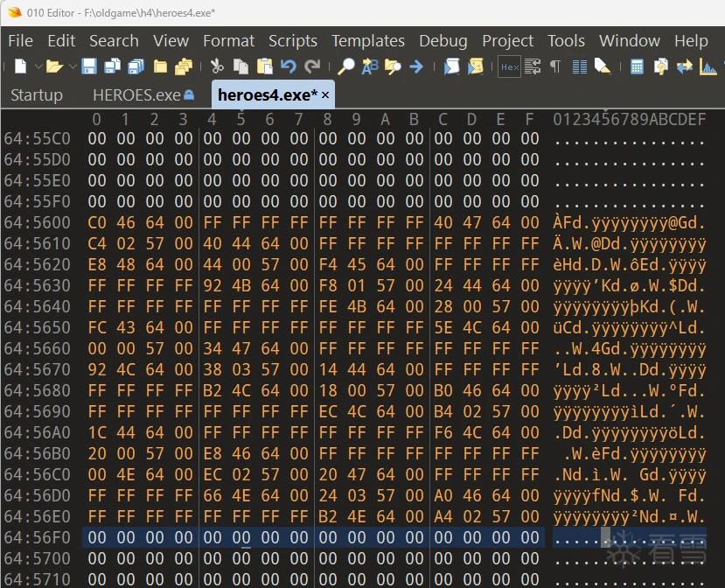
Task: Open Find with the magnifier icon
Action: point(345,66)
